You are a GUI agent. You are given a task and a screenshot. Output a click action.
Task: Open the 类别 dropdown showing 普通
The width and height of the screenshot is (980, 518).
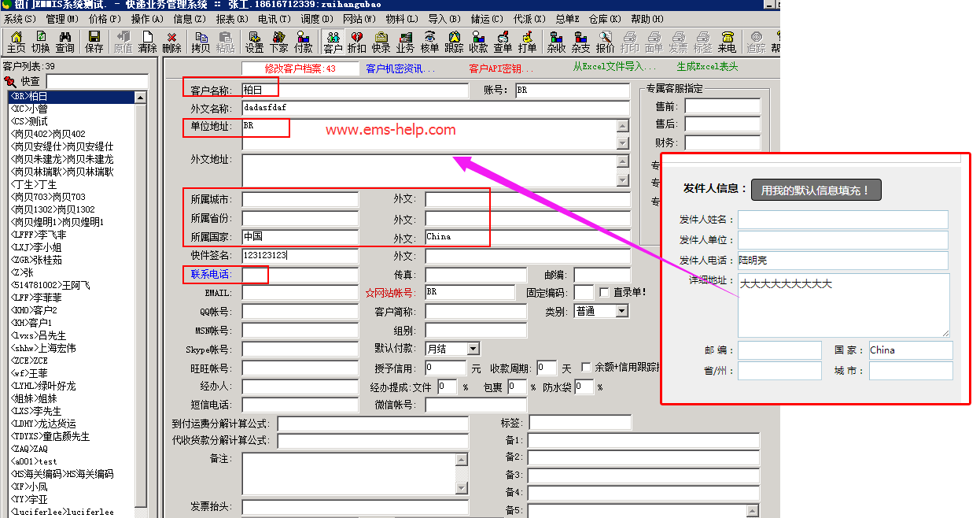622,312
